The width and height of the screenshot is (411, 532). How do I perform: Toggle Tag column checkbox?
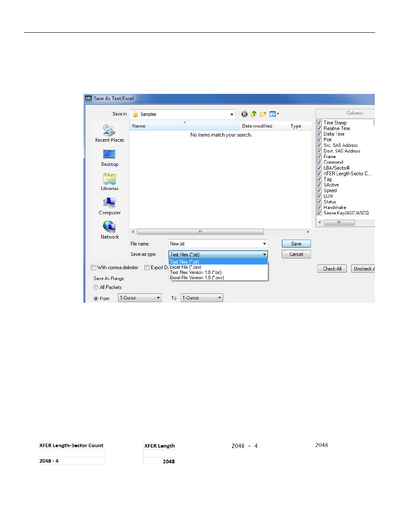(319, 179)
